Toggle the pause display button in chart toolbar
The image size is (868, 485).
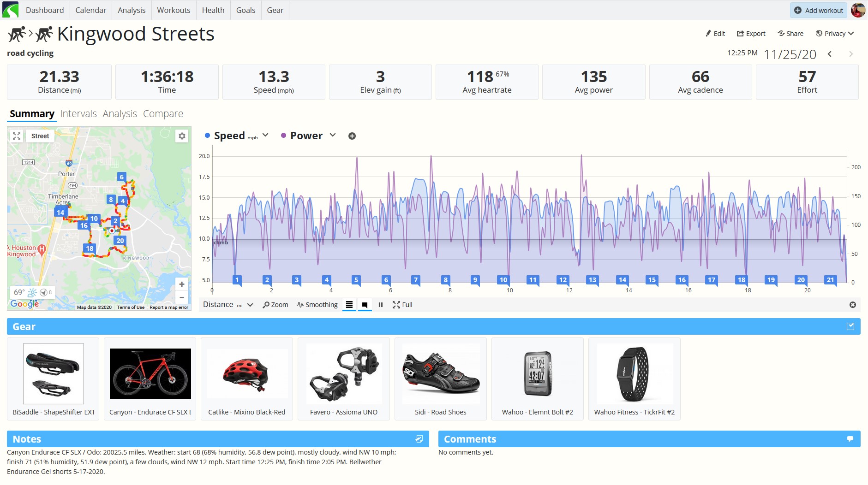381,305
